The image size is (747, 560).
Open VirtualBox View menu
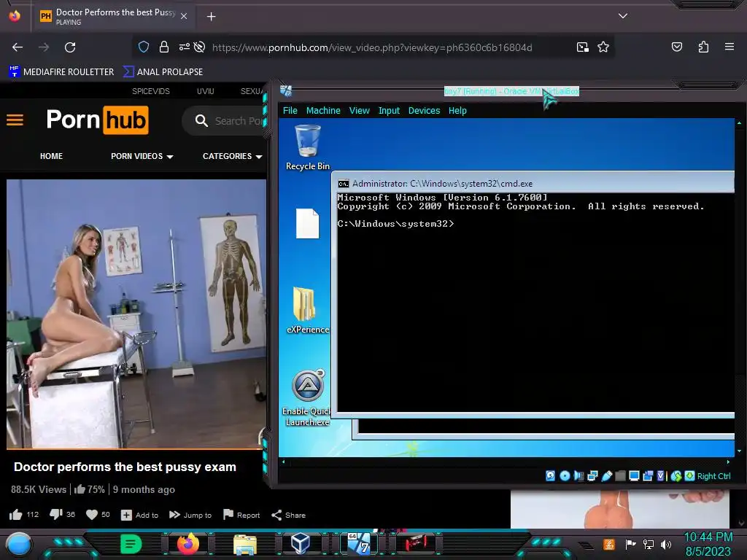(x=359, y=111)
